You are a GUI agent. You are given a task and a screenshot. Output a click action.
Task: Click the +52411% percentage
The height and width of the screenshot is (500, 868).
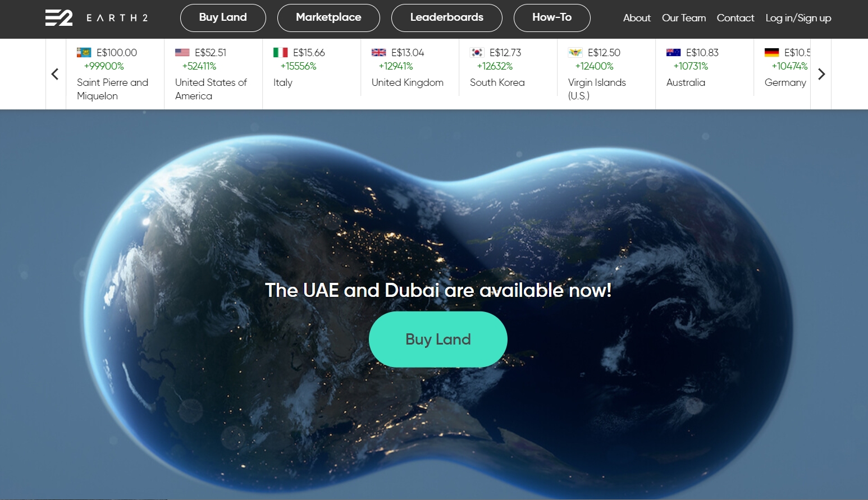(199, 66)
